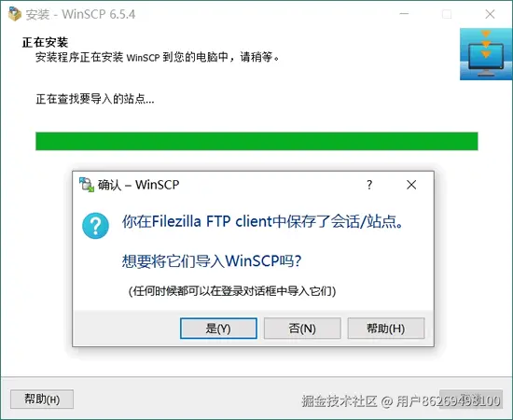Click the WinSCP installer icon in title bar

pos(15,14)
